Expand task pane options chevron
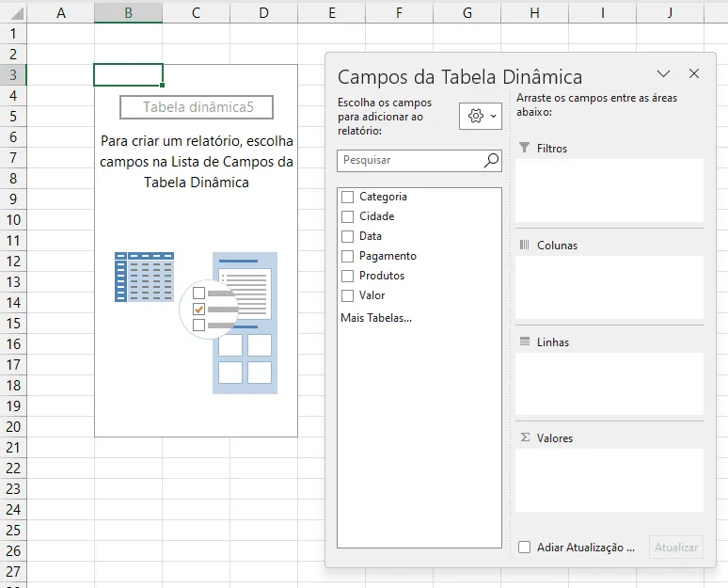Screen dimensions: 728x588 pyautogui.click(x=663, y=73)
